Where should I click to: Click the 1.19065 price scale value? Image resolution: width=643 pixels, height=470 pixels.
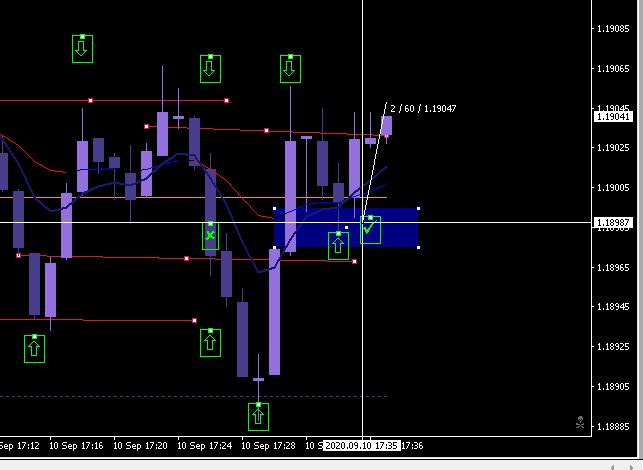[x=613, y=68]
